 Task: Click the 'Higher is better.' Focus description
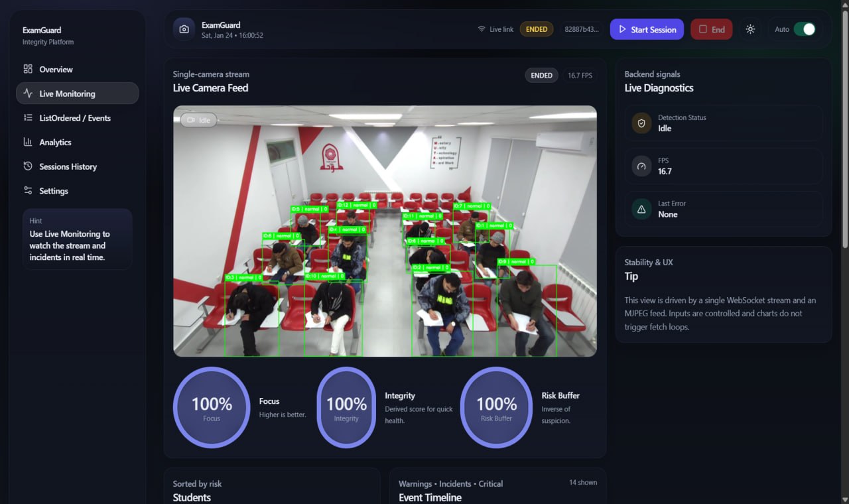coord(283,414)
